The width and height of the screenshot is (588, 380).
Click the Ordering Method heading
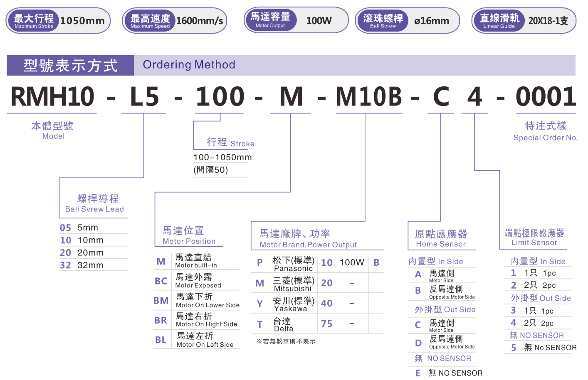click(189, 65)
